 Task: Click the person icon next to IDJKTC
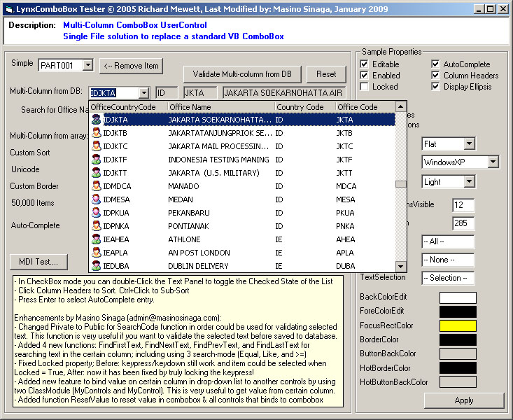pos(97,146)
